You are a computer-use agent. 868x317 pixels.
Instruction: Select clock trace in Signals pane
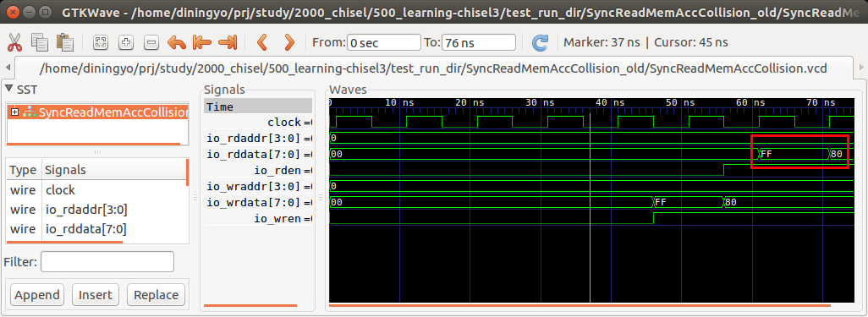click(258, 123)
